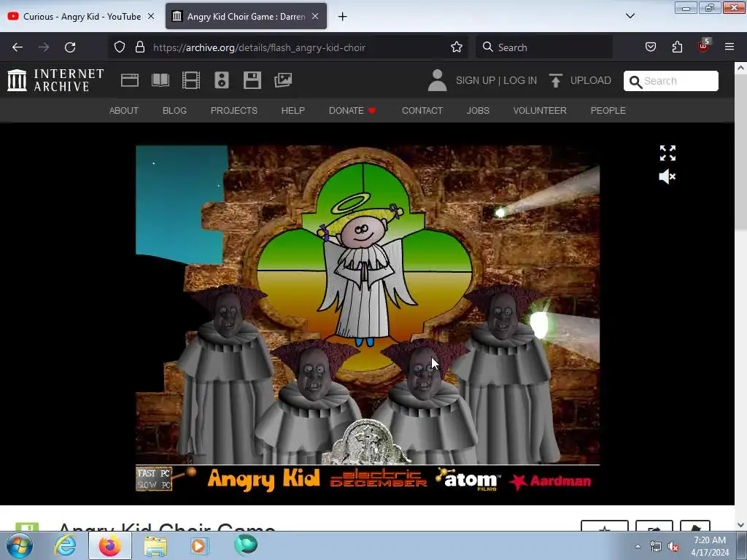View site security padlock info
Viewport: 747px width, 560px height.
(x=139, y=47)
